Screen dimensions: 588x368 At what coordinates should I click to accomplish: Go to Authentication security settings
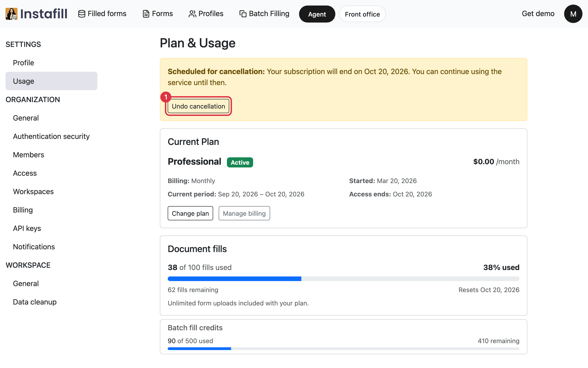tap(51, 136)
